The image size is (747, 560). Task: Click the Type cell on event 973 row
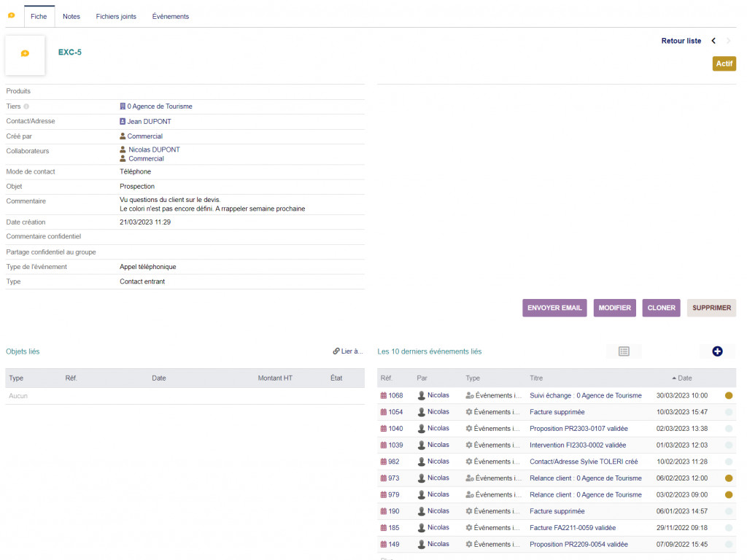(x=494, y=478)
